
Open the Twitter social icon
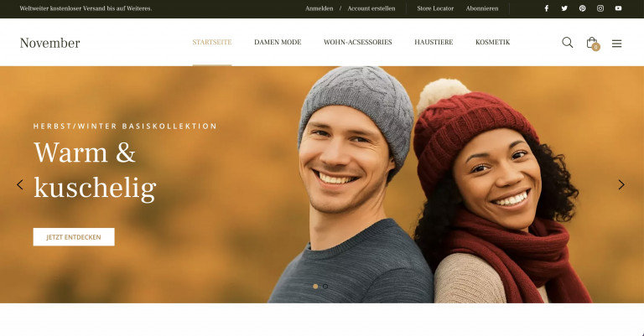coord(564,8)
